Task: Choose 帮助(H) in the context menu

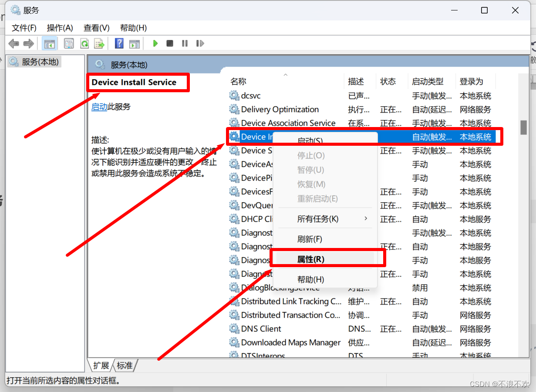Action: (325, 279)
